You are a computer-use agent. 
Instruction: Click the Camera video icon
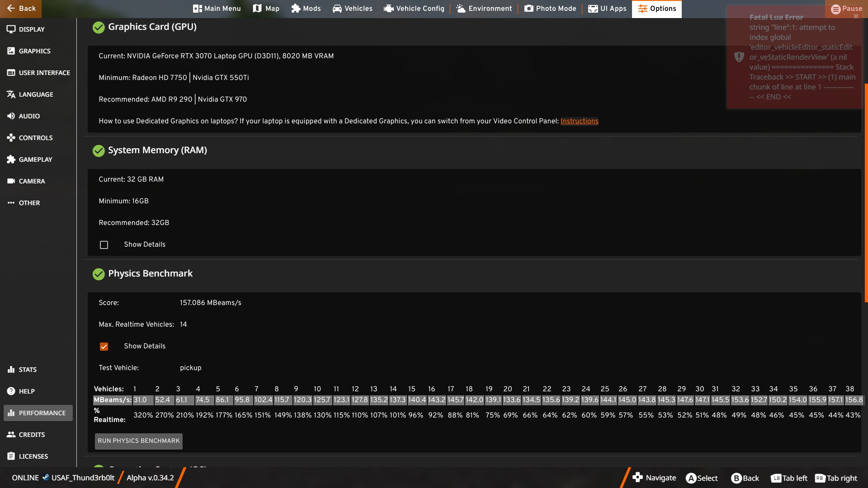click(x=11, y=181)
